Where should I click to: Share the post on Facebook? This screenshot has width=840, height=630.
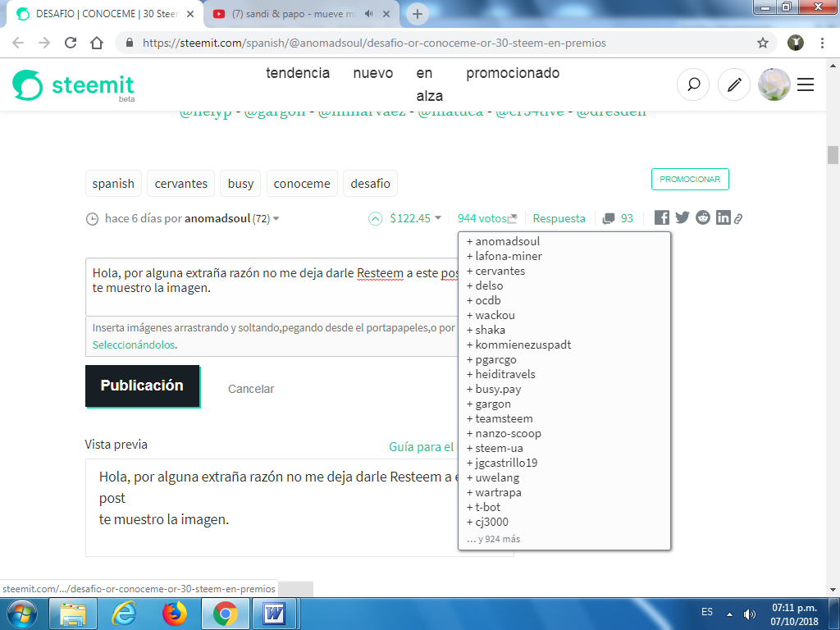[x=662, y=217]
